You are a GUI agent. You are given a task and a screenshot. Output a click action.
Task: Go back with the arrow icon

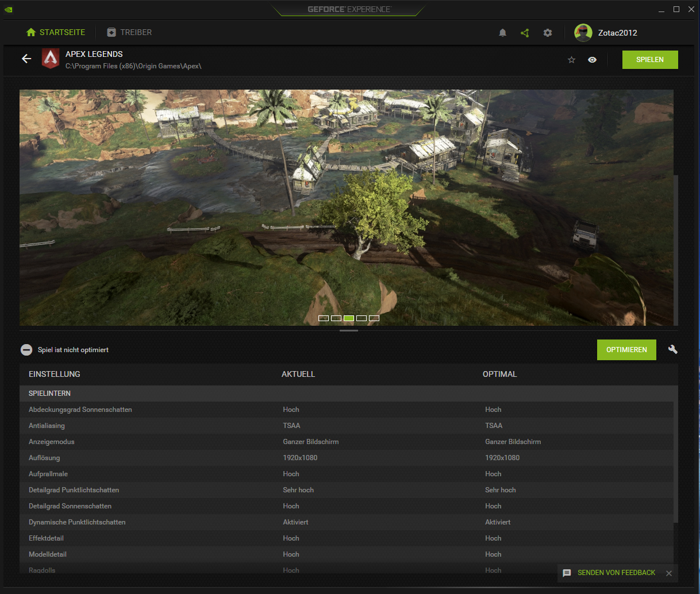[26, 59]
